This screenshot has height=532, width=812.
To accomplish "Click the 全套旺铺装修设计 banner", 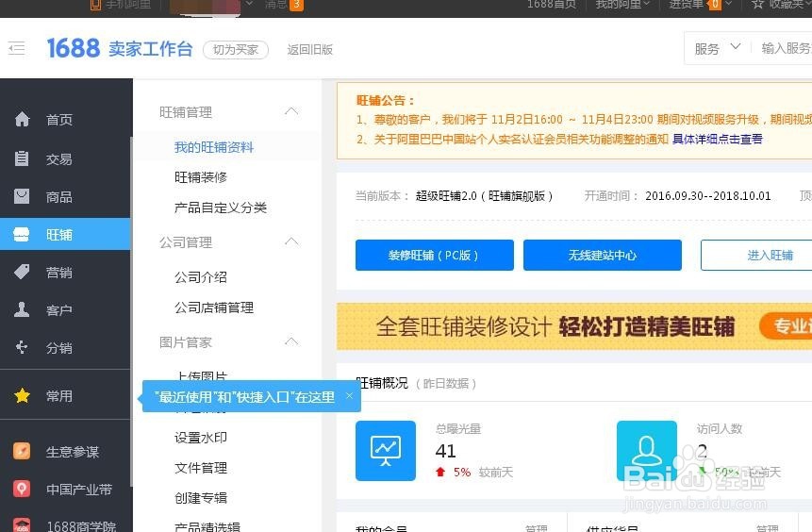I will point(574,326).
